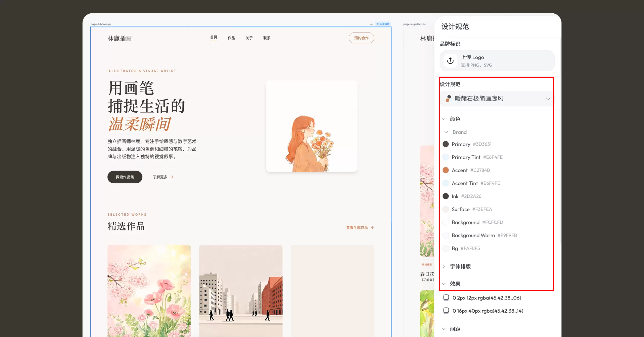Click the 深度编辑 deep edit button

383,24
